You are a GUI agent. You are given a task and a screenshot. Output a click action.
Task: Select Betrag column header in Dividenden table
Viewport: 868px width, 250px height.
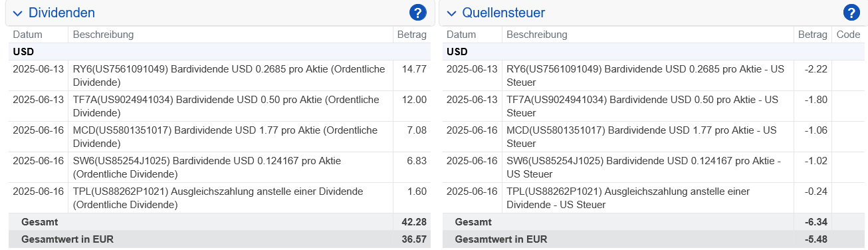point(411,35)
